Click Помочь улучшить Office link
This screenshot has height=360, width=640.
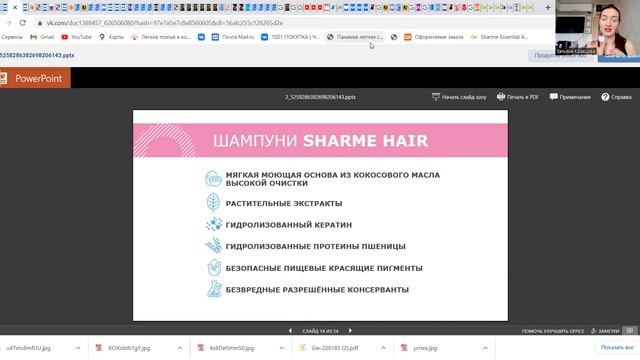point(553,331)
